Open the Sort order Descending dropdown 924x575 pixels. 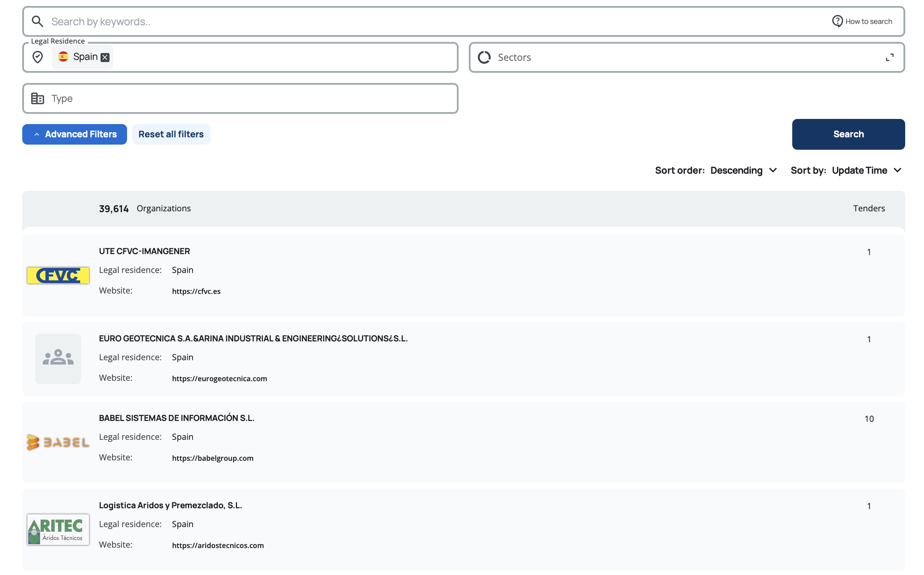[x=743, y=170]
